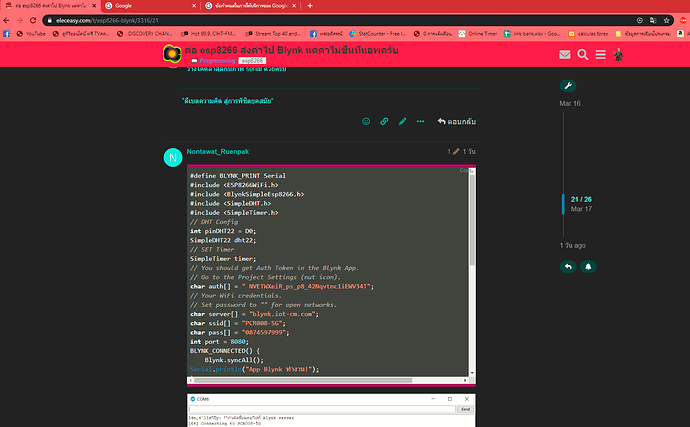Click the ตอบกลับ reply button

[456, 121]
